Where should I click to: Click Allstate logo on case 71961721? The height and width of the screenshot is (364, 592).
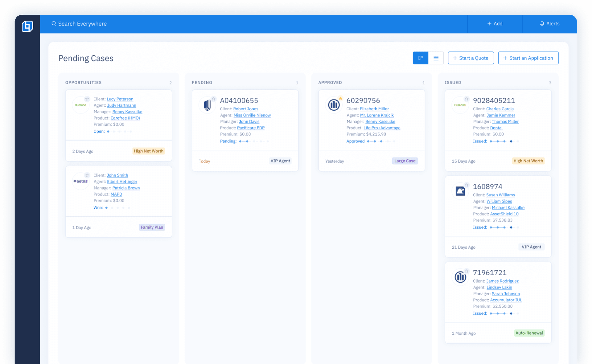coord(460,277)
